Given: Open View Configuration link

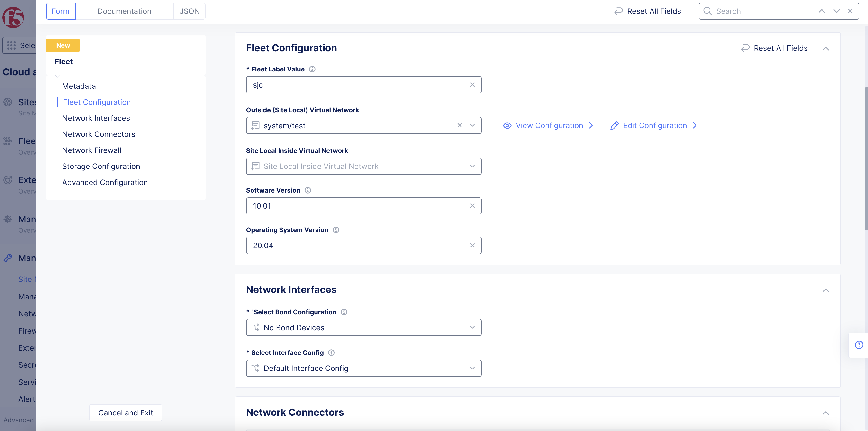Looking at the screenshot, I should [548, 126].
